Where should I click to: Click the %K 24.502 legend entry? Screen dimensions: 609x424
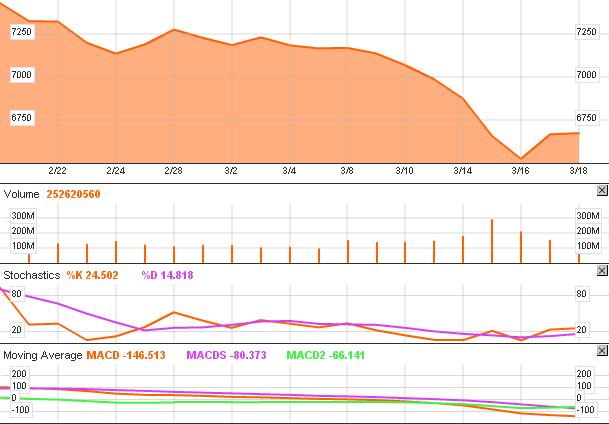(93, 274)
